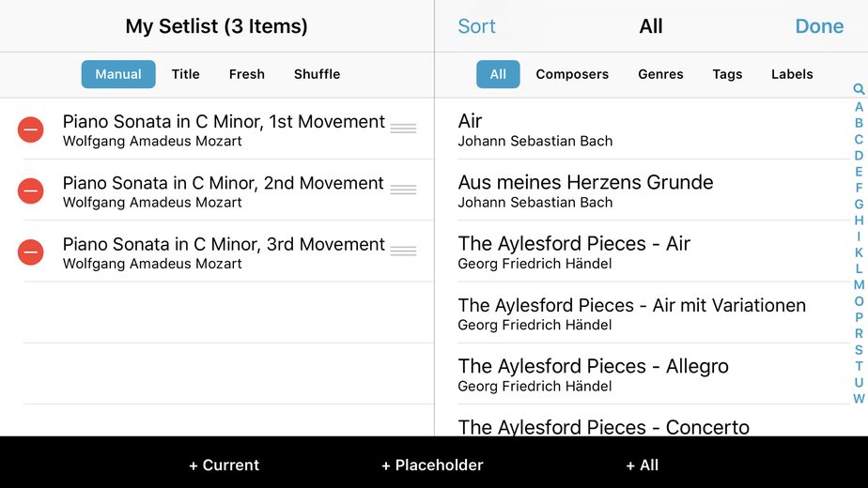Remove Piano Sonata 1st Movement from setlist
Screen dimensions: 868x488
[30, 130]
